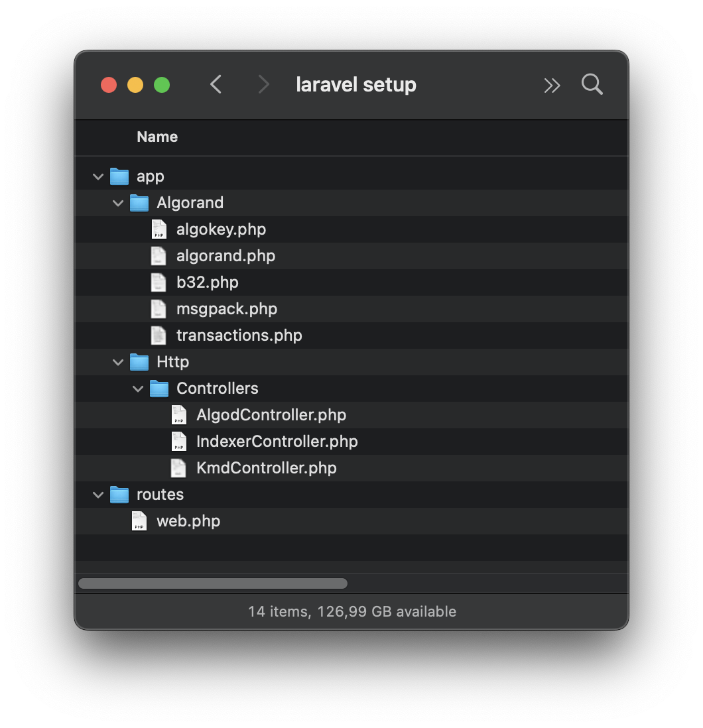Select the app folder icon
The width and height of the screenshot is (703, 728).
[119, 176]
